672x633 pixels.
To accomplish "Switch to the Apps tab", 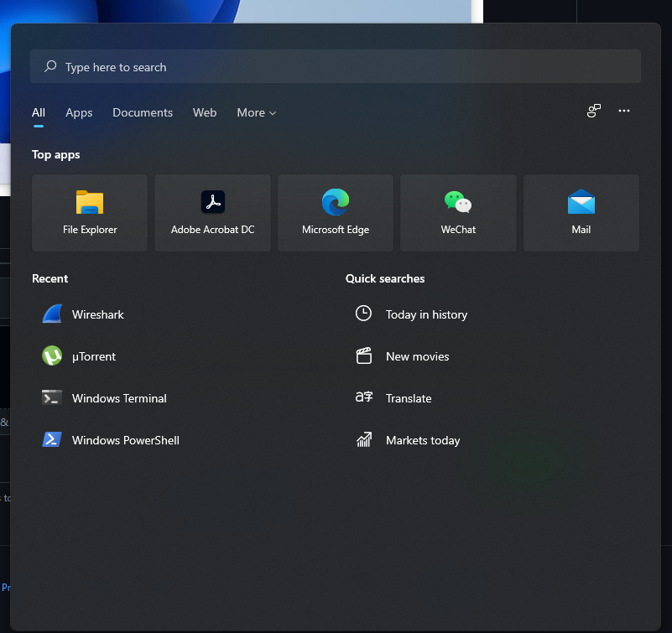I will [x=79, y=112].
